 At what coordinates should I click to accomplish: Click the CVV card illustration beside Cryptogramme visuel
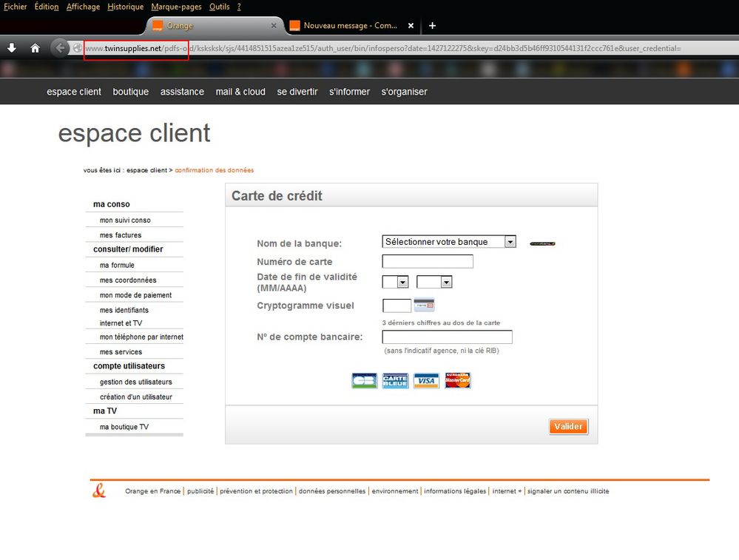click(x=424, y=304)
